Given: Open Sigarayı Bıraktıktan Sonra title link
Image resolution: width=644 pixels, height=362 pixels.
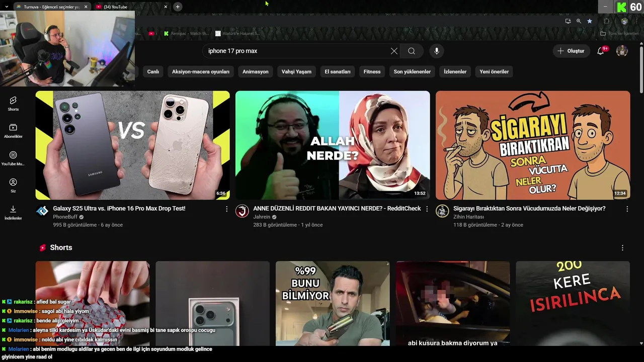Looking at the screenshot, I should [529, 209].
